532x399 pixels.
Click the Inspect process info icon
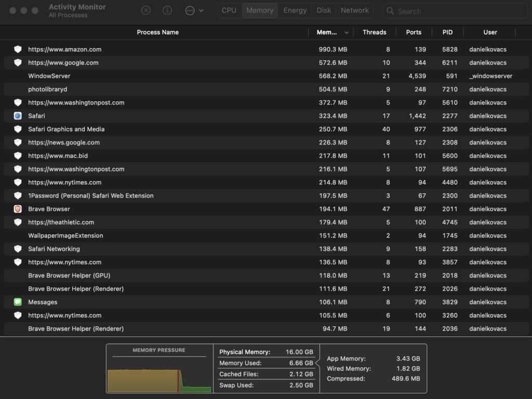tap(167, 10)
